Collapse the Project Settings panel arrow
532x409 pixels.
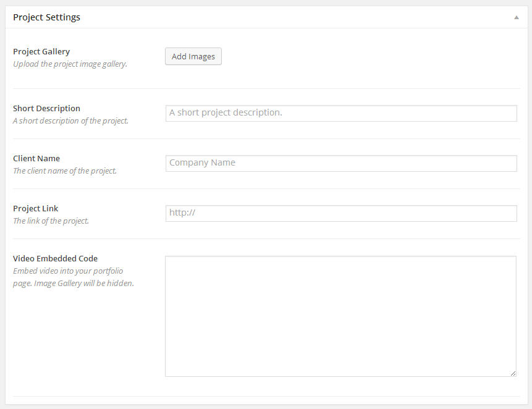(x=516, y=17)
